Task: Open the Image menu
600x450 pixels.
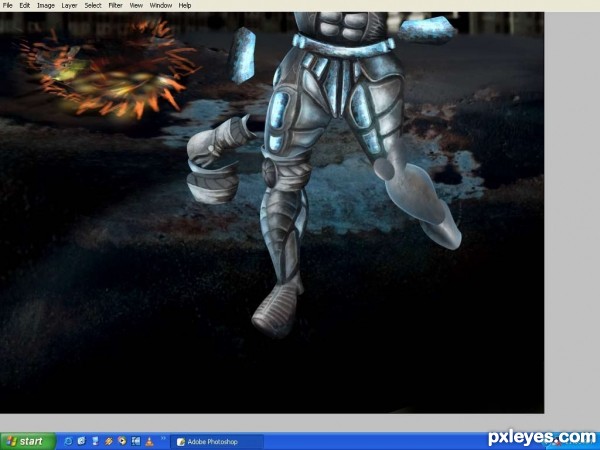Action: [x=46, y=5]
